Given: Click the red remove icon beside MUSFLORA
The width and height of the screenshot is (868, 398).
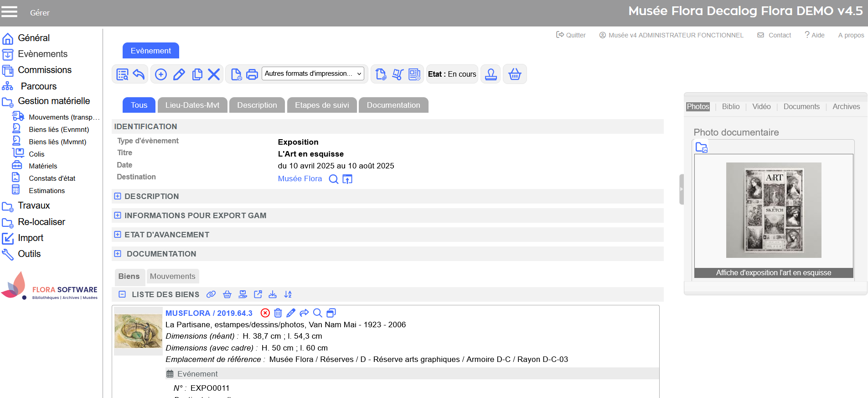Looking at the screenshot, I should pos(265,313).
